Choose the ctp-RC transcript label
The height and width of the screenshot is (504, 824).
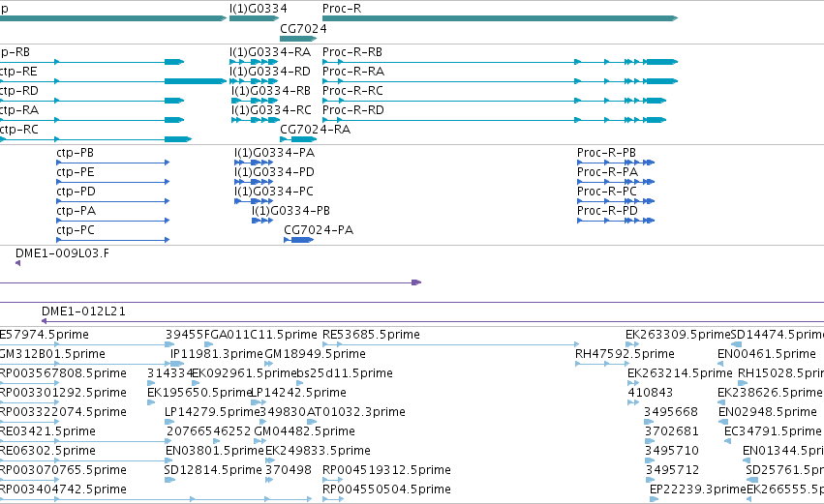point(19,130)
